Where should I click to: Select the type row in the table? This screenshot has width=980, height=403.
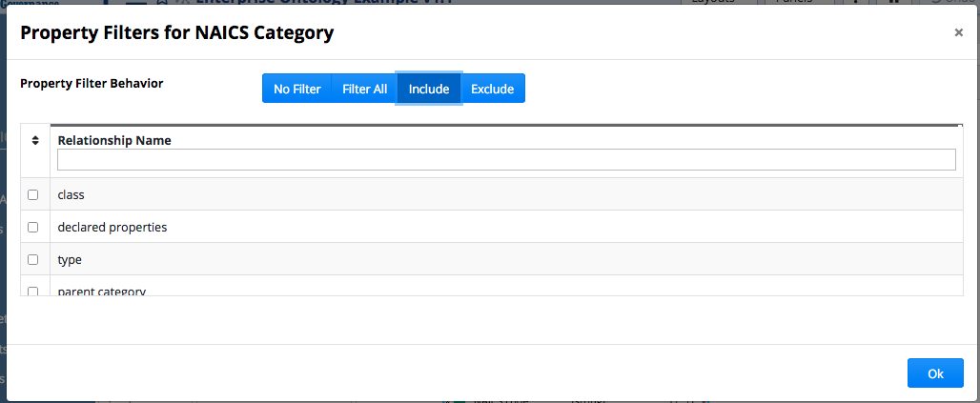pyautogui.click(x=70, y=259)
